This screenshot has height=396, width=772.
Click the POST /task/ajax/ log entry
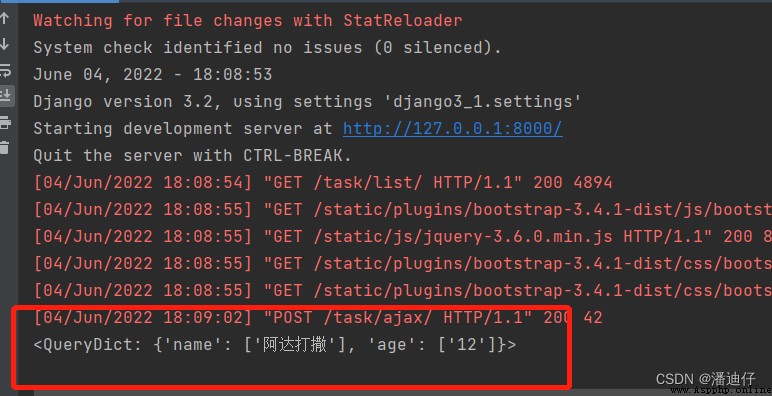[x=318, y=317]
